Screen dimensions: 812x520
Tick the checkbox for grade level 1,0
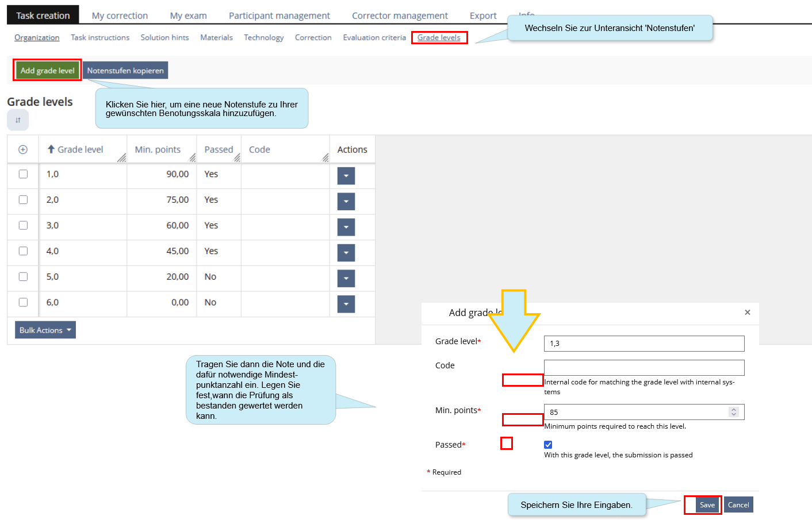pyautogui.click(x=23, y=174)
